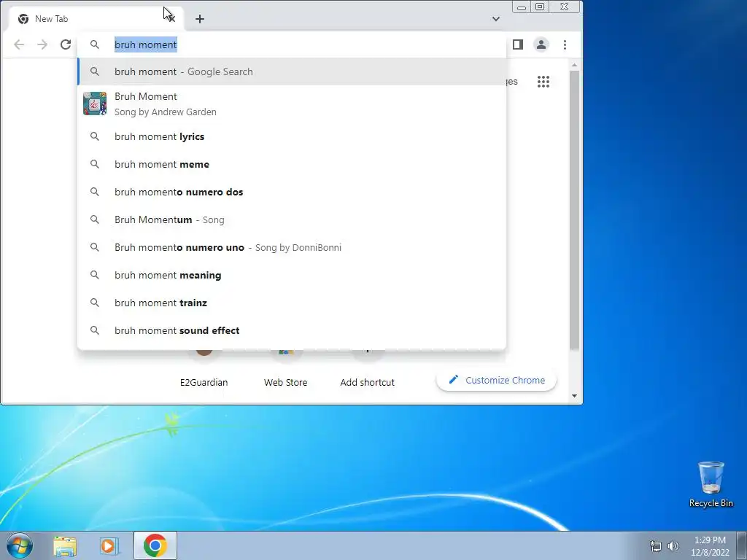Toggle the side panel icon
Image resolution: width=747 pixels, height=560 pixels.
pos(518,44)
